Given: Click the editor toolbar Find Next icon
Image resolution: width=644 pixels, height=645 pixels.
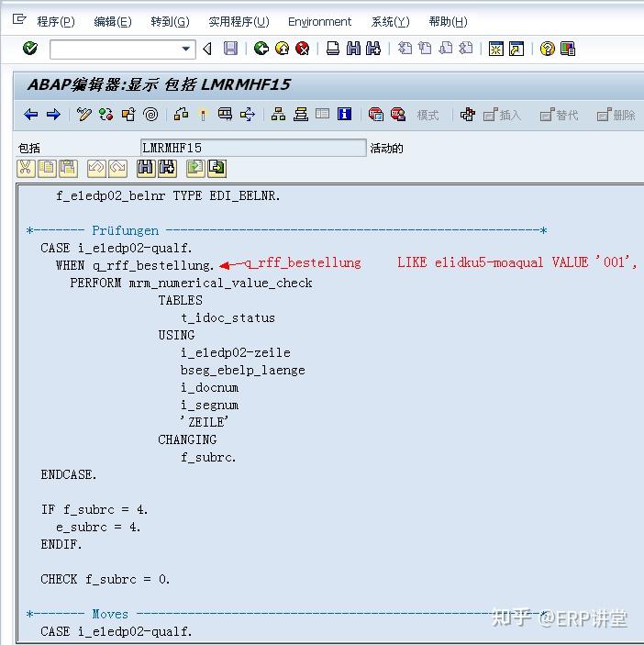Looking at the screenshot, I should pos(167,168).
